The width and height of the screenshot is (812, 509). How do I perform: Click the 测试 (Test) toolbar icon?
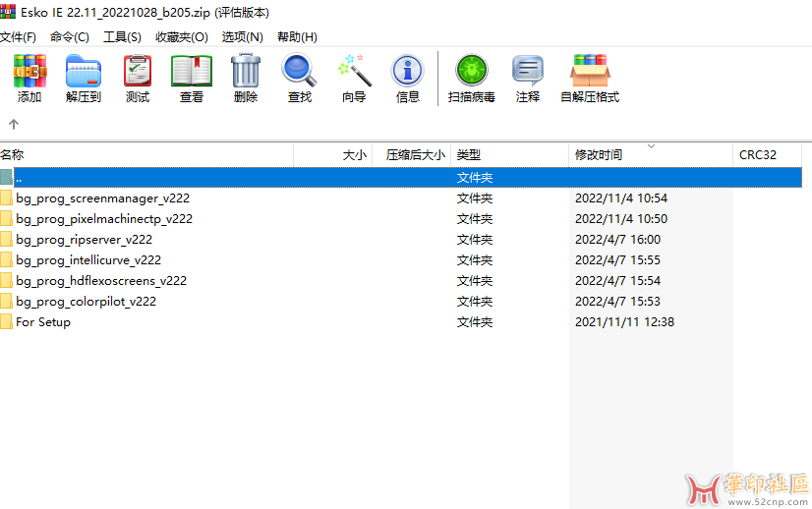click(x=138, y=71)
